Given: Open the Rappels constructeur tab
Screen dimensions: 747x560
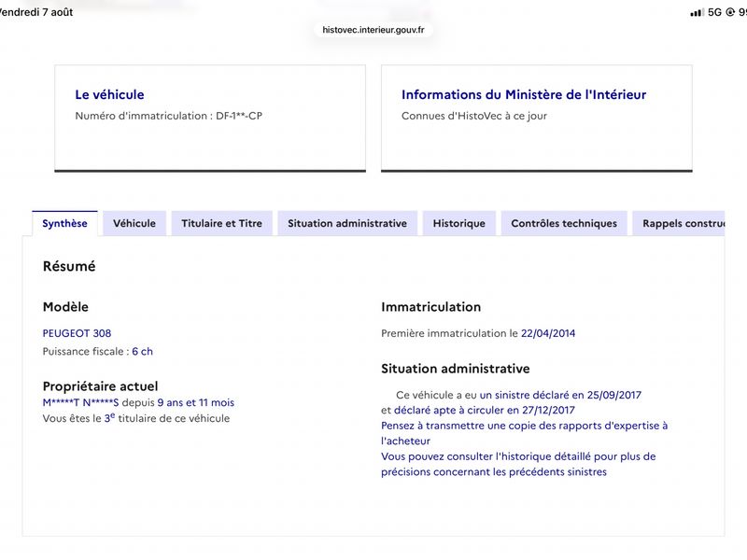Looking at the screenshot, I should (679, 223).
